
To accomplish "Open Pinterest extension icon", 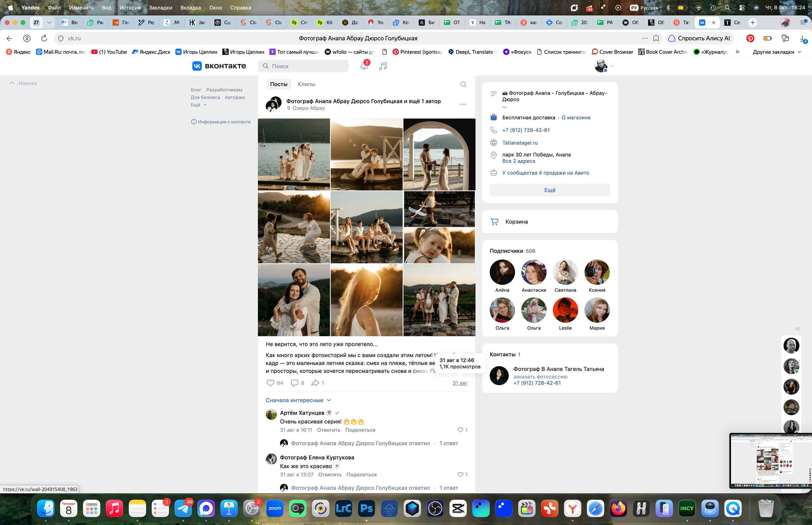I will (750, 38).
